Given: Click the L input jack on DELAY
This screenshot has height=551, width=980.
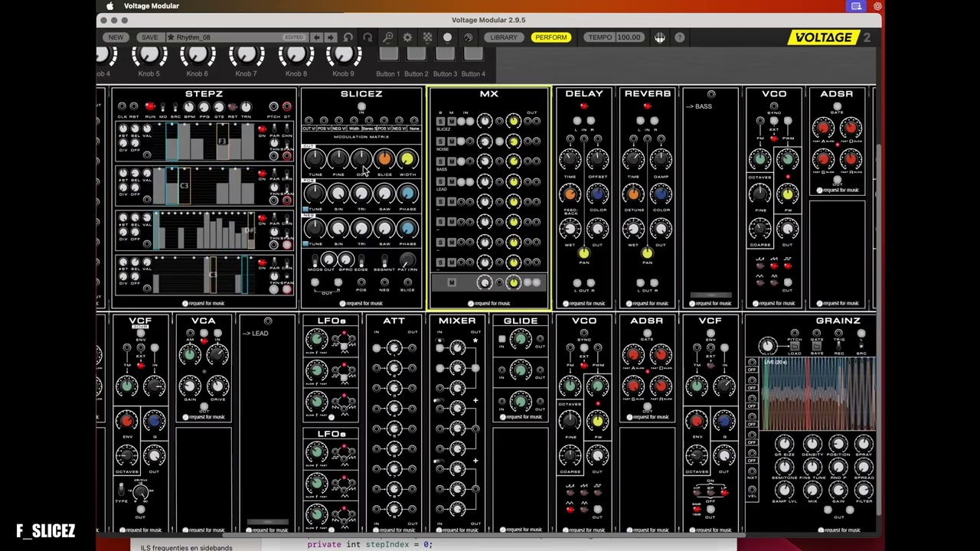Looking at the screenshot, I should 577,120.
